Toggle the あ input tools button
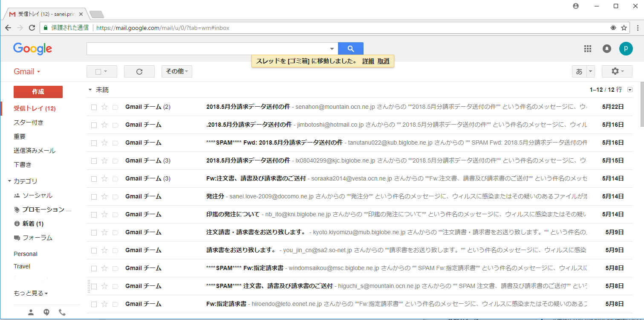 pos(579,72)
